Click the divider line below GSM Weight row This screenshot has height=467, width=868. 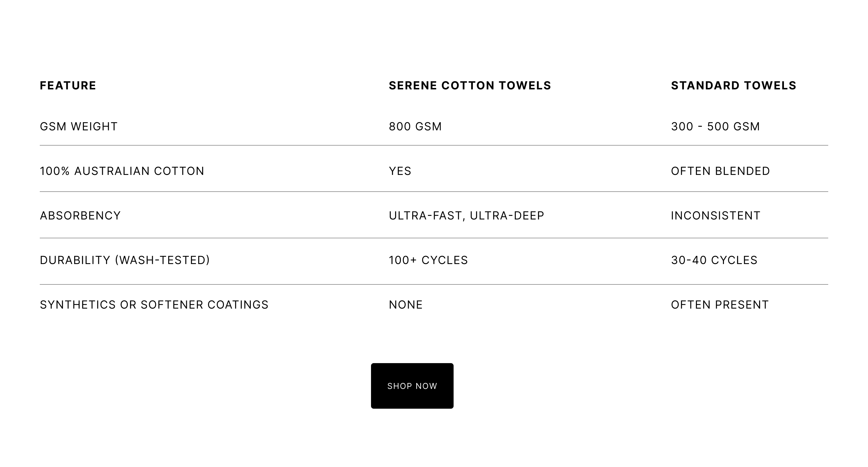(434, 145)
